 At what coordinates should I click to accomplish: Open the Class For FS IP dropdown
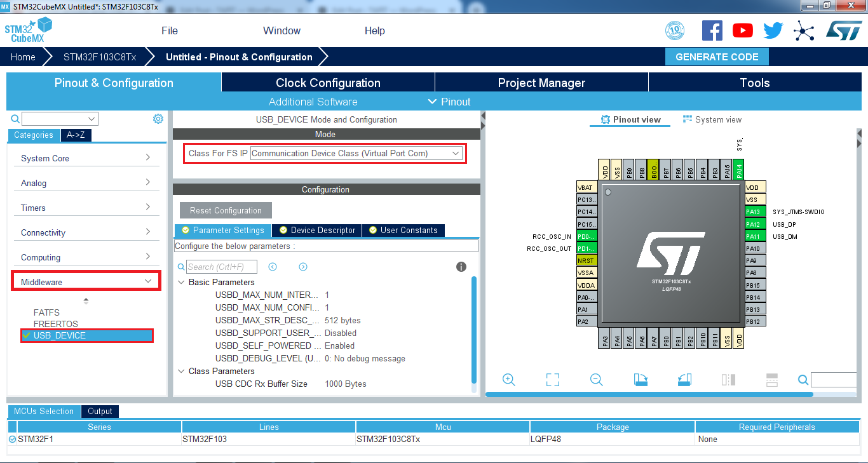coord(356,153)
